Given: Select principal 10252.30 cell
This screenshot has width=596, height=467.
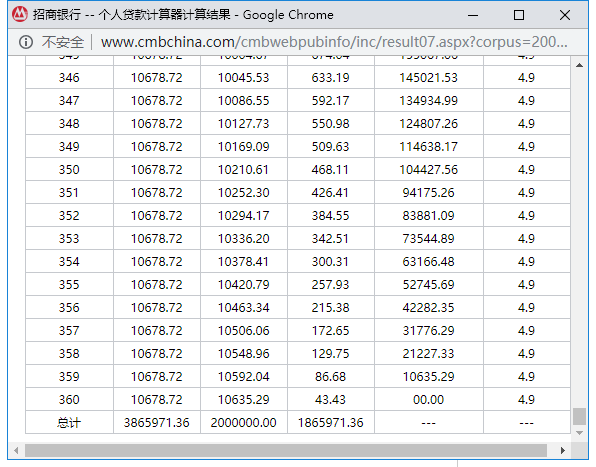Looking at the screenshot, I should click(244, 193).
